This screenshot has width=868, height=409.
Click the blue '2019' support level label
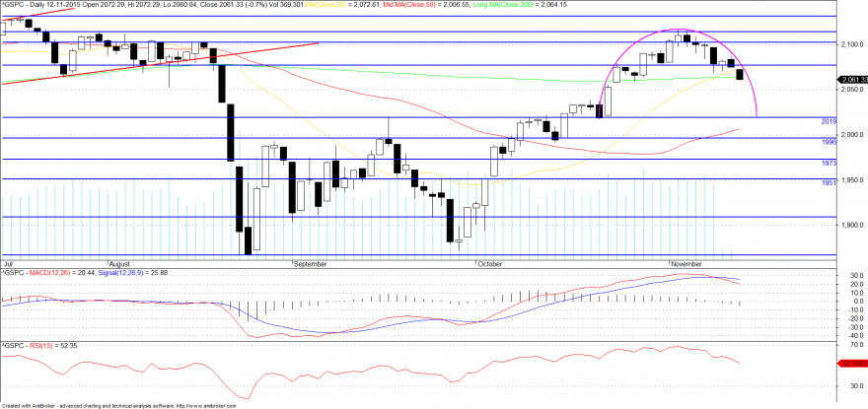[x=829, y=120]
